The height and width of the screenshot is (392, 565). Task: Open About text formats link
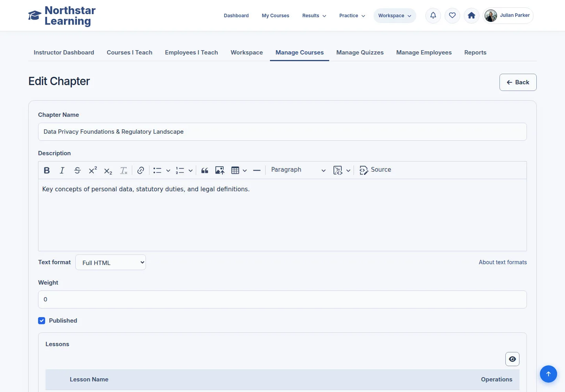click(503, 262)
